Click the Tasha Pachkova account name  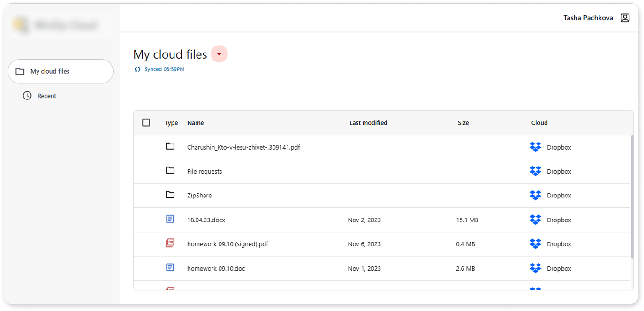coord(588,18)
